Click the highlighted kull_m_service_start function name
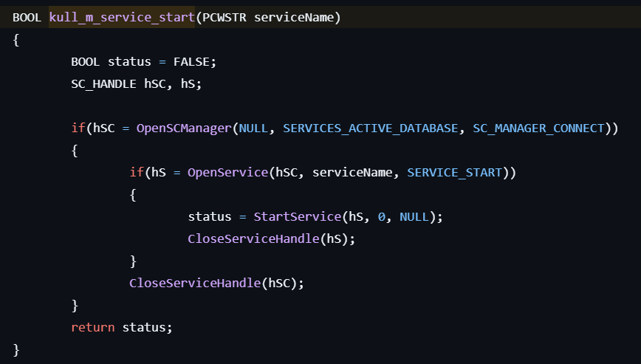This screenshot has height=364, width=641. [x=122, y=18]
